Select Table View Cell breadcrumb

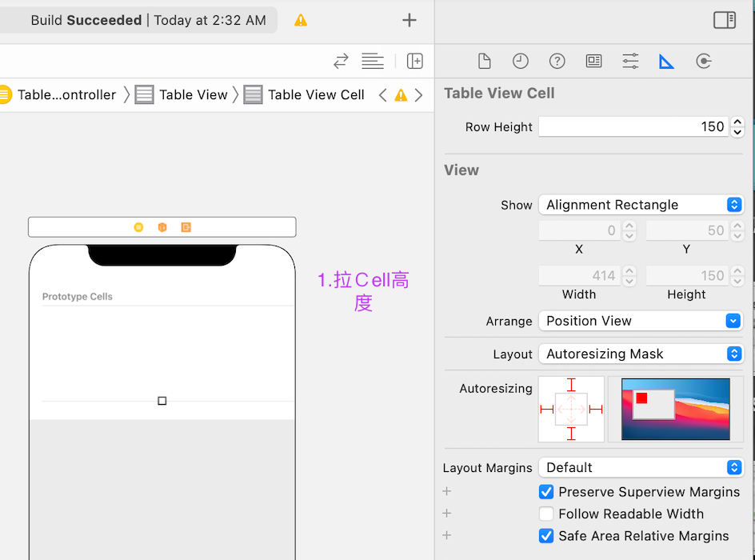pyautogui.click(x=315, y=94)
